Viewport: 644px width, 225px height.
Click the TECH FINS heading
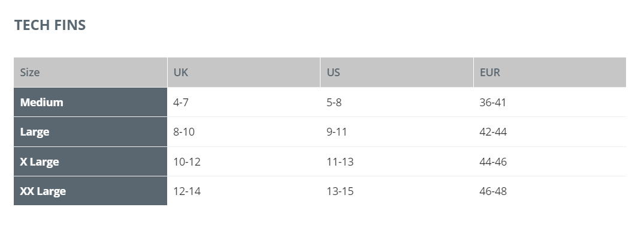point(50,25)
